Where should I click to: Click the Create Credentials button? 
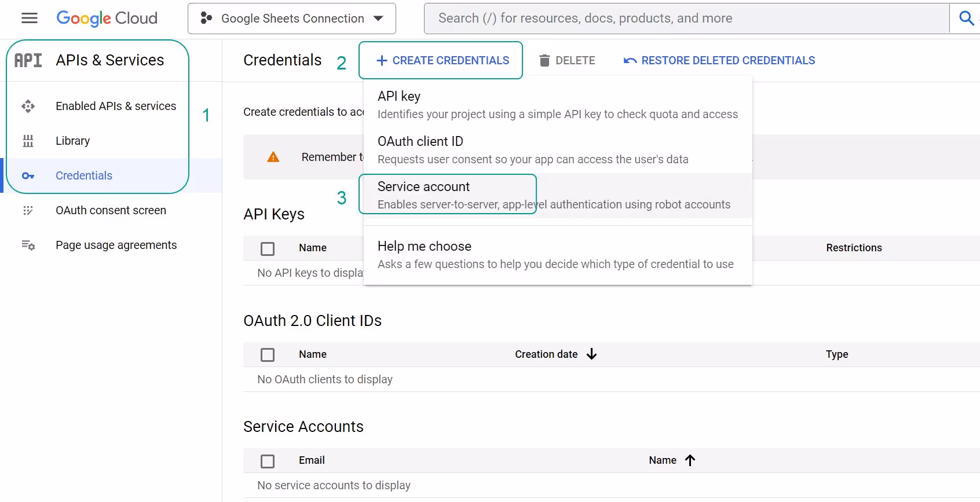pyautogui.click(x=443, y=61)
